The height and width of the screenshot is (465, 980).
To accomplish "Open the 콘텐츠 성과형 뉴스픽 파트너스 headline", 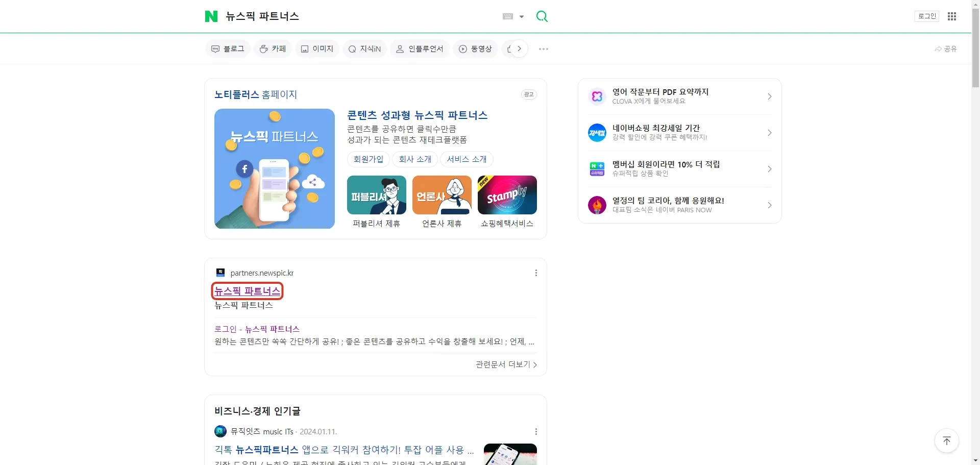I will (417, 115).
